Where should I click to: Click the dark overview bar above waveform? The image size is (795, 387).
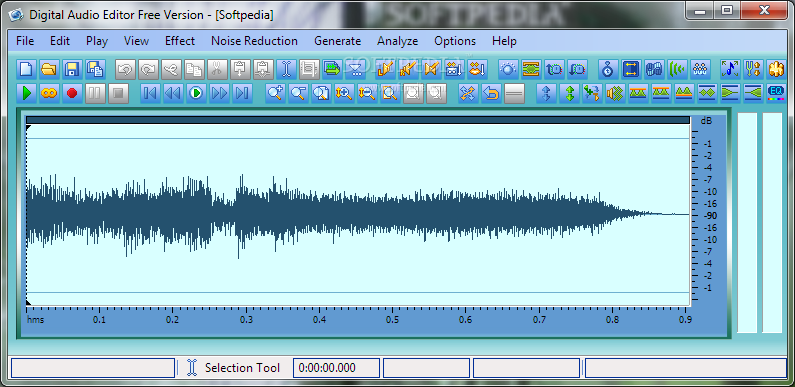[358, 120]
